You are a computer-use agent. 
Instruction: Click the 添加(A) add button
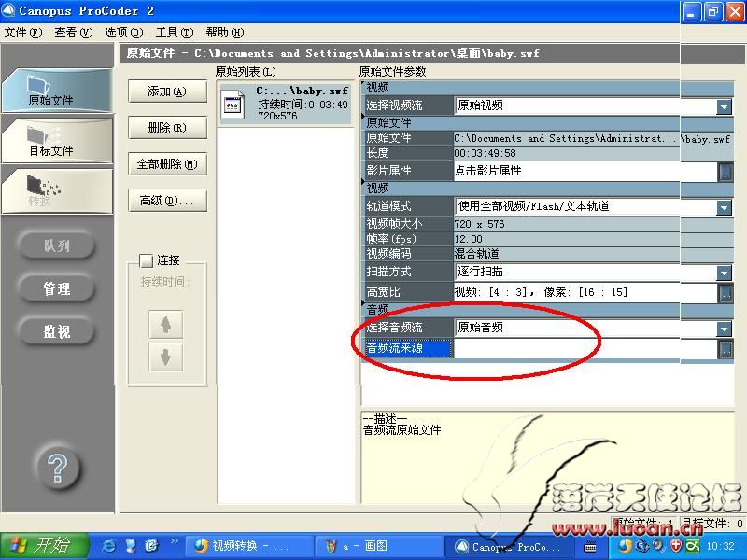(x=167, y=91)
